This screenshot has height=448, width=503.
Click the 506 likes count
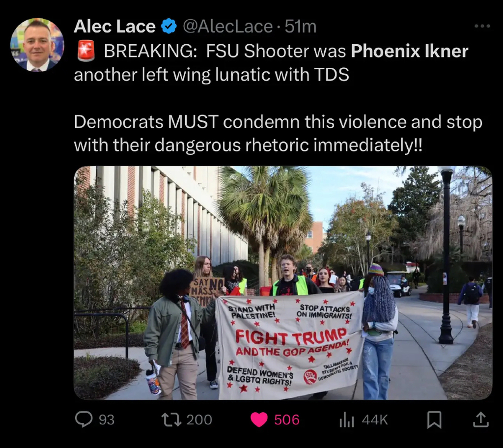click(x=287, y=420)
